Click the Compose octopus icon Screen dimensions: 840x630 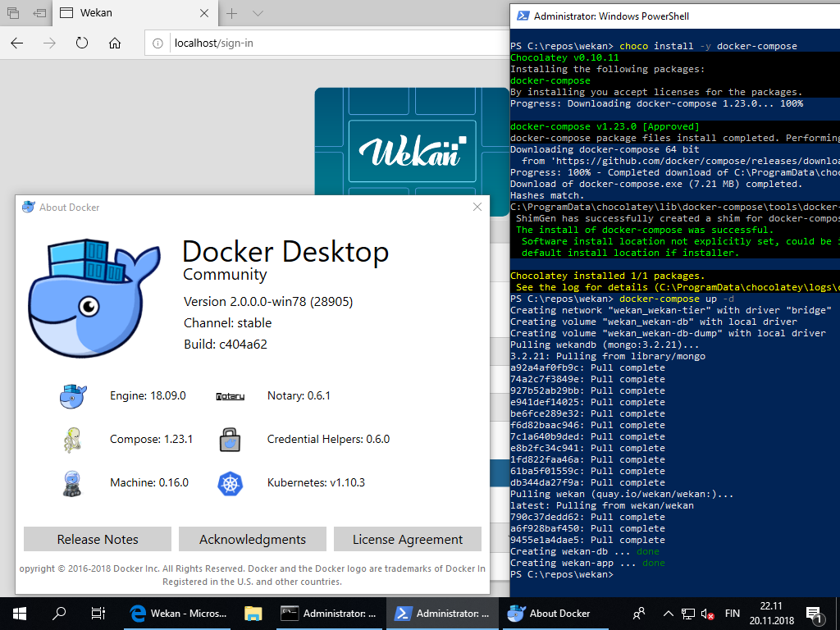pos(72,440)
